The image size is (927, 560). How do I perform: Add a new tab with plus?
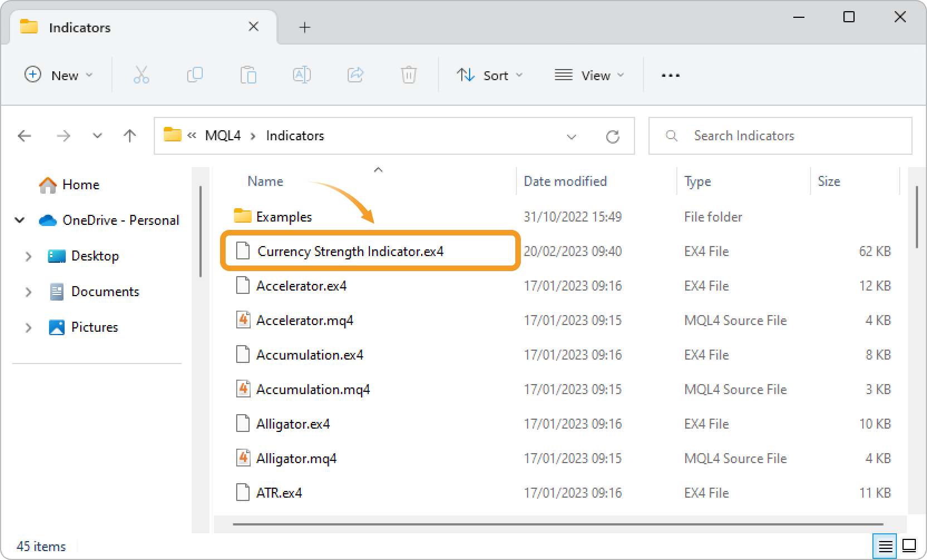click(x=305, y=27)
